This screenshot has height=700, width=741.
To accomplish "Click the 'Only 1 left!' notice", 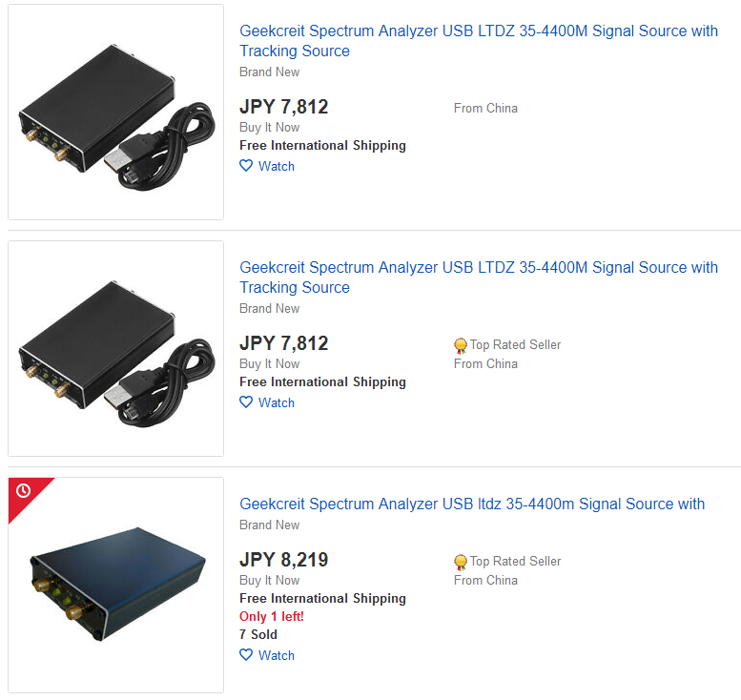I will click(x=272, y=616).
